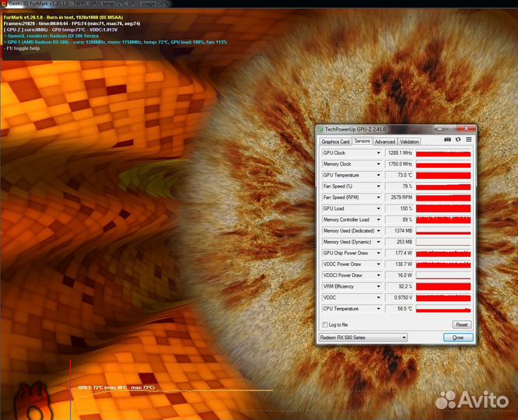This screenshot has width=518, height=420.
Task: Click the 73.0 °C GPU temperature value
Action: click(399, 175)
